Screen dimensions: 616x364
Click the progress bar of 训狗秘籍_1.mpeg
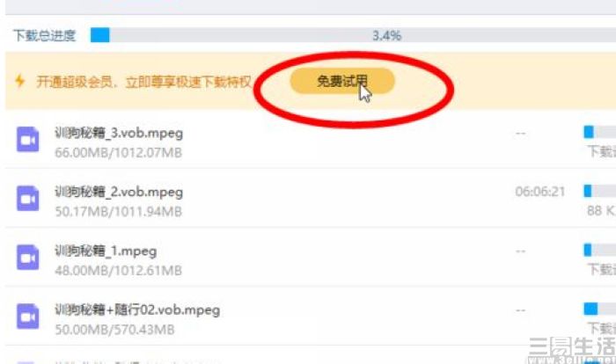(x=600, y=250)
